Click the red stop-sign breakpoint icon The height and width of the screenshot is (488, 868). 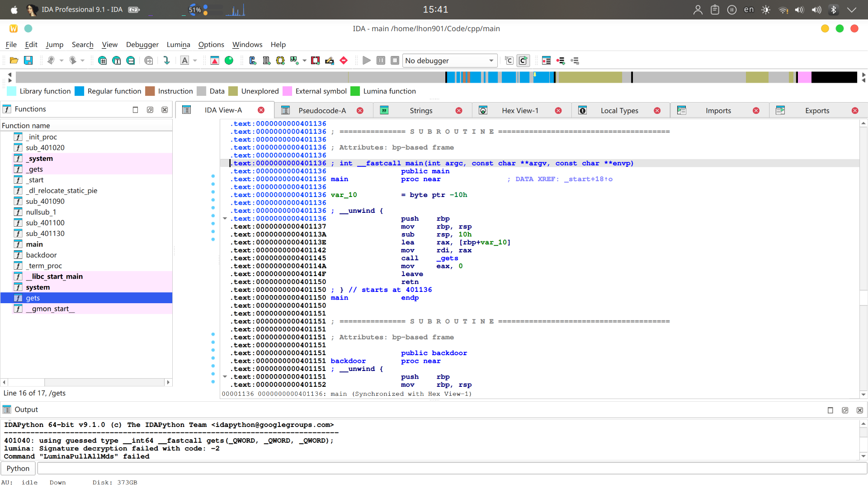coord(344,61)
